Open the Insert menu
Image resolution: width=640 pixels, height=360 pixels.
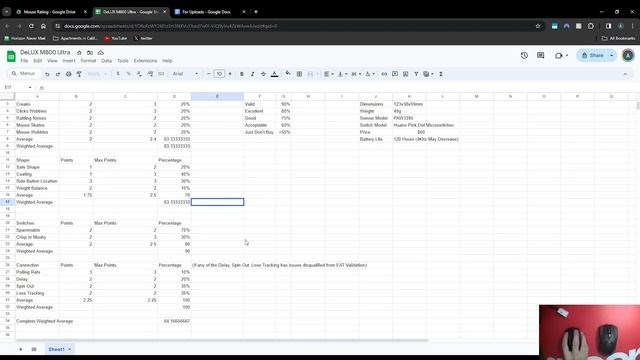pos(69,61)
